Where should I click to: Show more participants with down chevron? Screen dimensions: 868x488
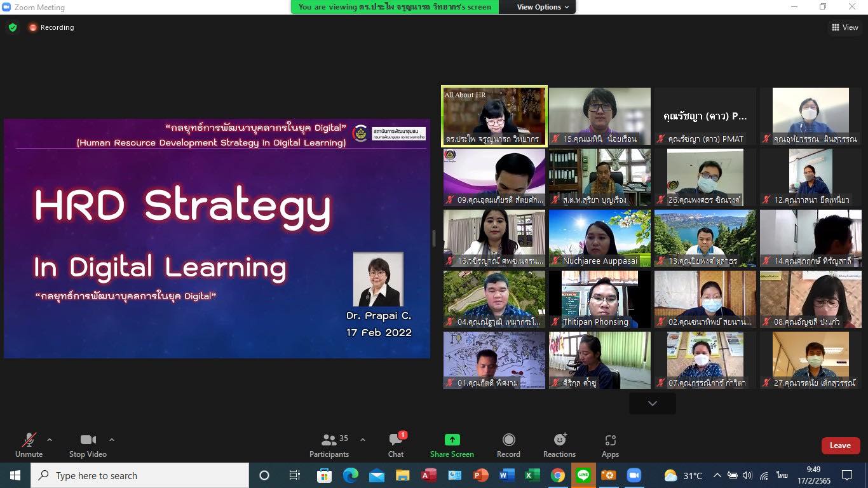tap(652, 403)
